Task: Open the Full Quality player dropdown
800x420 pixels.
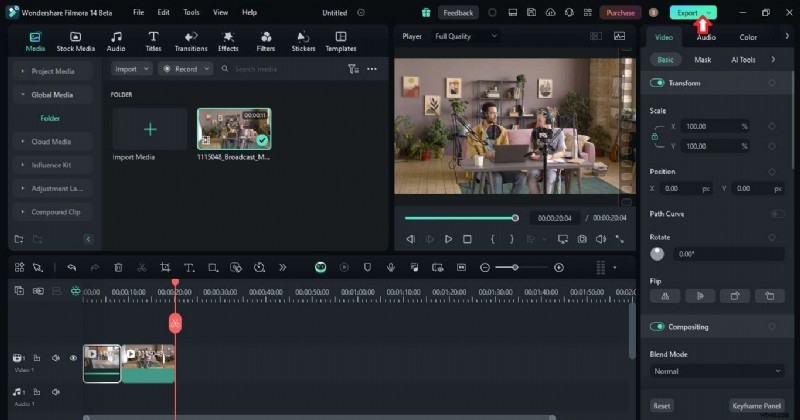Action: (466, 36)
